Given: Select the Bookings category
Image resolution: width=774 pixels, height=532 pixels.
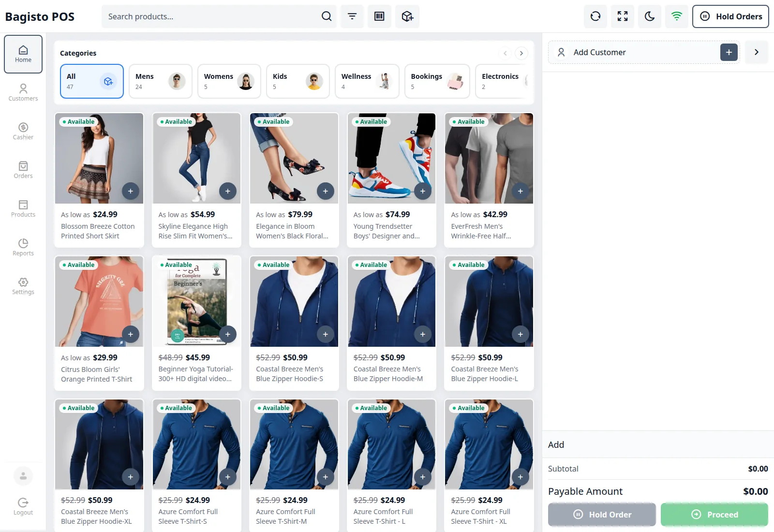Looking at the screenshot, I should (x=437, y=81).
